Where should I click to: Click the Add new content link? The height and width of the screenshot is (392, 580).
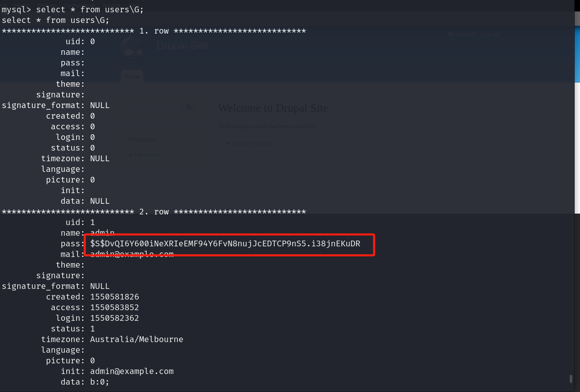point(252,143)
